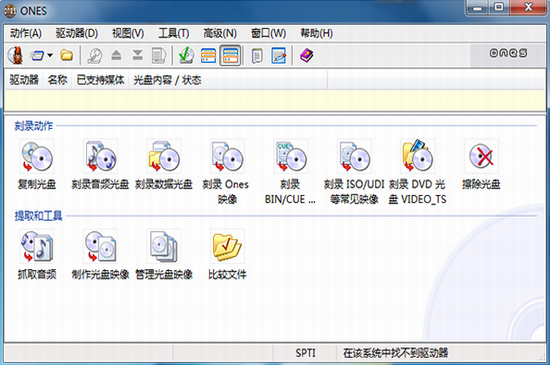Click the 光盘内容 / 状态 column header
Image resolution: width=550 pixels, height=365 pixels.
(x=228, y=80)
